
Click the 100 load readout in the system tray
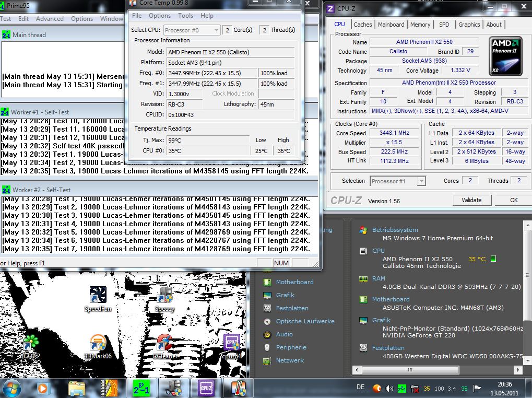439,389
